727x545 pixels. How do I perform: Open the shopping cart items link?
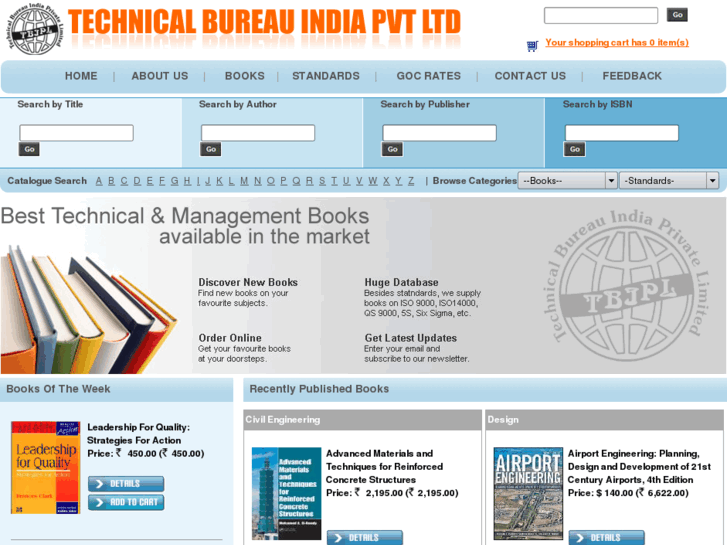point(617,43)
